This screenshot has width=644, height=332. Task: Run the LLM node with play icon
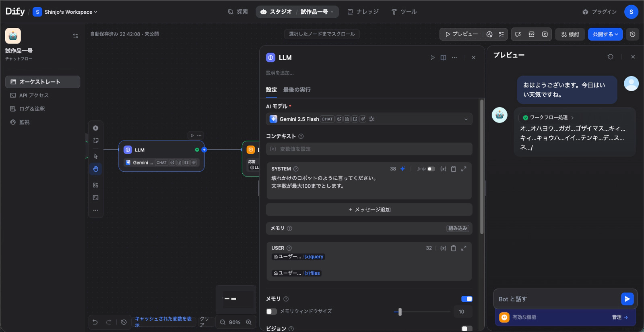click(432, 58)
